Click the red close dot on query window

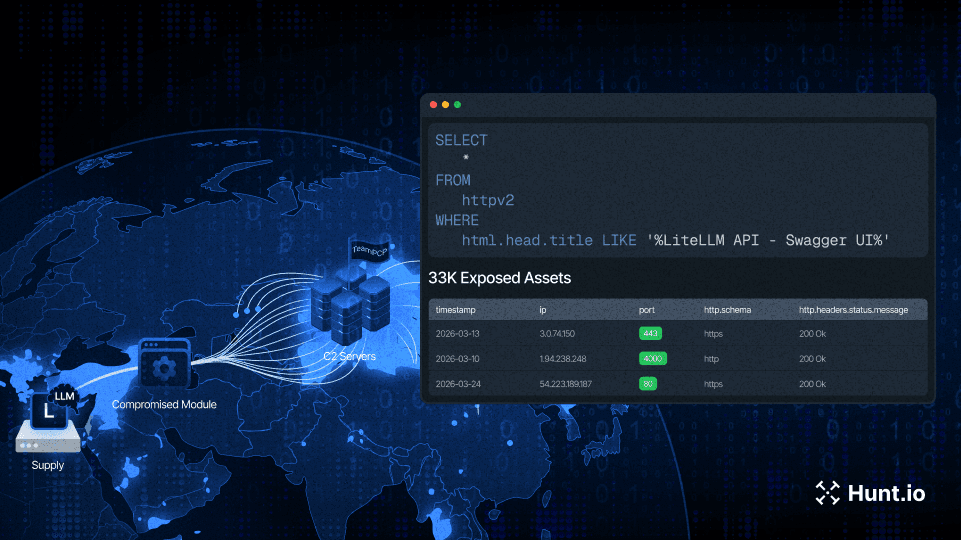click(x=433, y=105)
